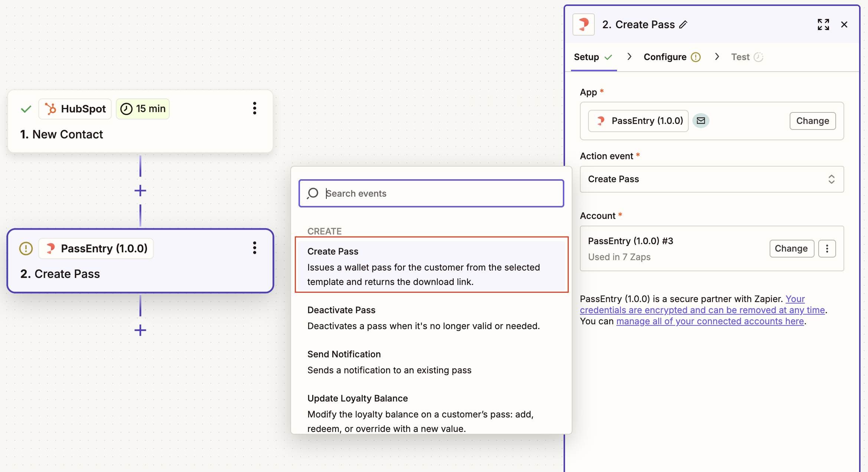Open HubSpot step three-dot menu

pyautogui.click(x=255, y=108)
